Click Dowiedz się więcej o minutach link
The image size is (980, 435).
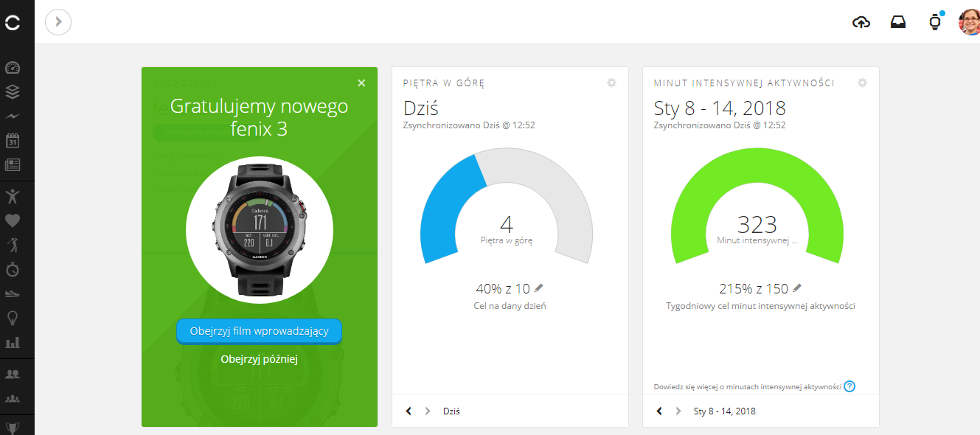coord(748,386)
